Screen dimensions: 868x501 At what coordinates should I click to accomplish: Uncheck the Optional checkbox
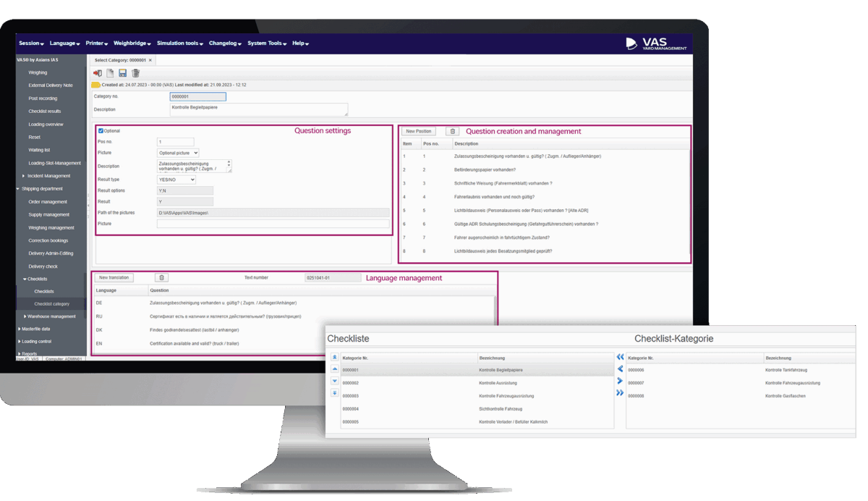point(101,131)
